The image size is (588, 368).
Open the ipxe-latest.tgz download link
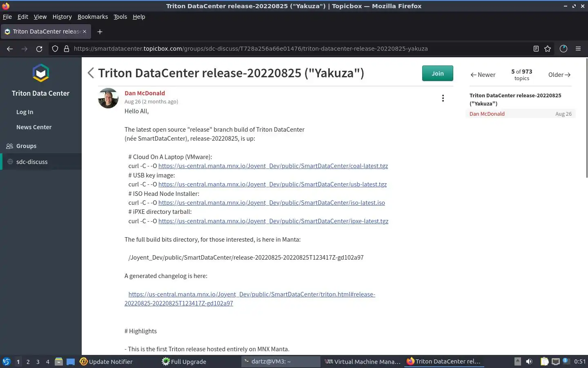pyautogui.click(x=273, y=221)
